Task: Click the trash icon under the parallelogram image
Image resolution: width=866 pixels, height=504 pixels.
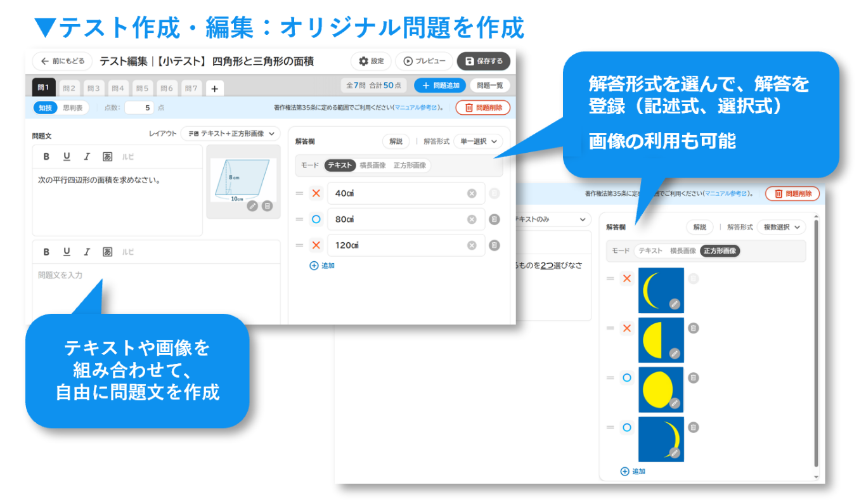Action: point(267,205)
